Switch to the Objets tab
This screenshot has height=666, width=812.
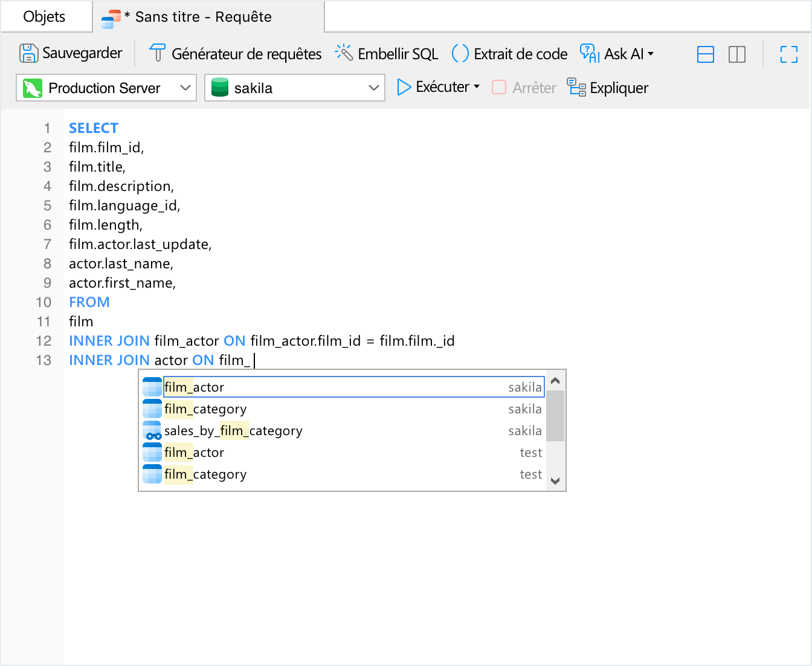click(x=44, y=17)
